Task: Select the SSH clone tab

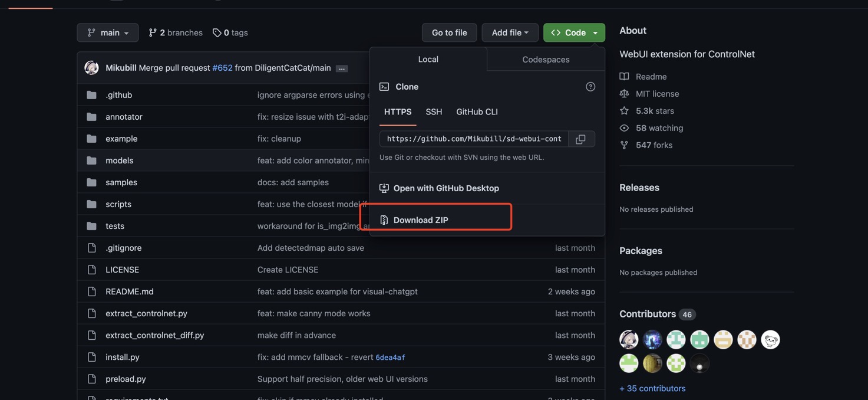Action: pyautogui.click(x=434, y=112)
